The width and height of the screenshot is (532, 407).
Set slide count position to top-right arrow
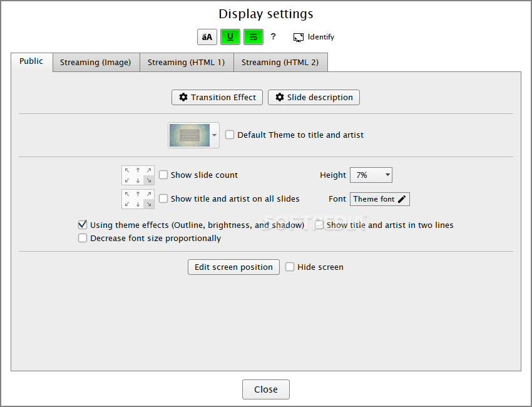point(149,170)
